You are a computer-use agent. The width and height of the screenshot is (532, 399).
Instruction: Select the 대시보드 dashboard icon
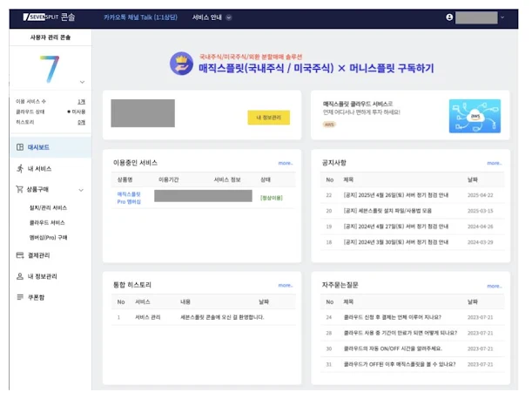(x=20, y=147)
